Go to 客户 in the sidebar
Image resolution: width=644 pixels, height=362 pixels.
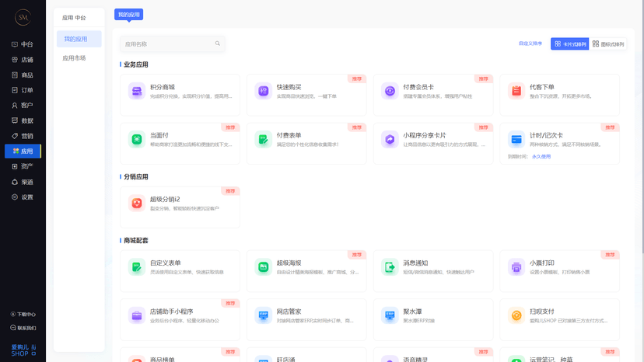coord(23,105)
